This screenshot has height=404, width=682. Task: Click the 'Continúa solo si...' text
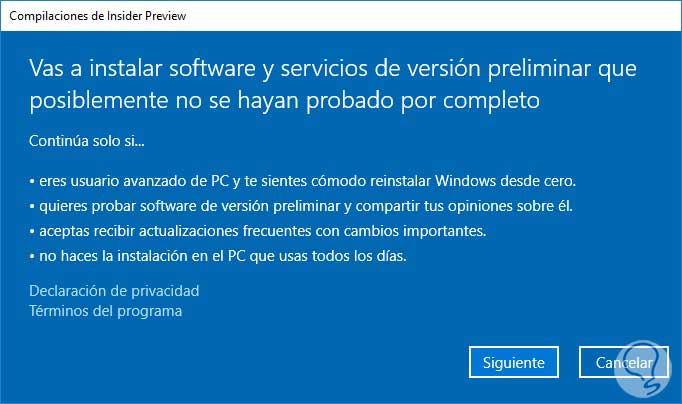(x=87, y=141)
